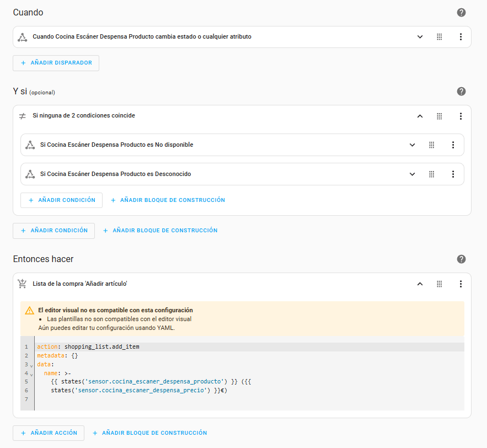Viewport: 487px width, 448px height.
Task: Click inner Añadir condición button inside block
Action: pos(61,200)
